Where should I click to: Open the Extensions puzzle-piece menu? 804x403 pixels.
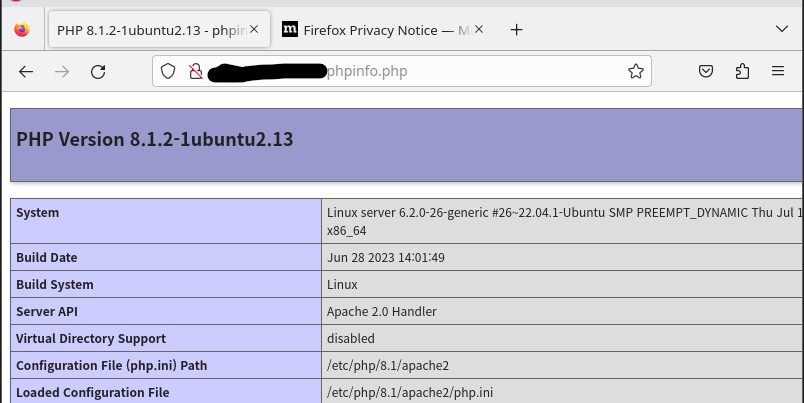pyautogui.click(x=742, y=71)
